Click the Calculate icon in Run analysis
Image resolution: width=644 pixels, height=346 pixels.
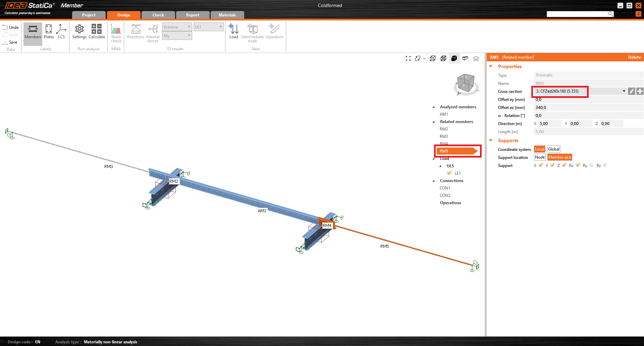pyautogui.click(x=97, y=32)
